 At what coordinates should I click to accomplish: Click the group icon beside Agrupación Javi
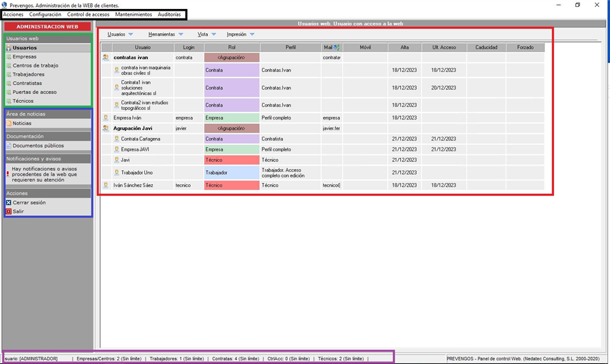pyautogui.click(x=105, y=128)
